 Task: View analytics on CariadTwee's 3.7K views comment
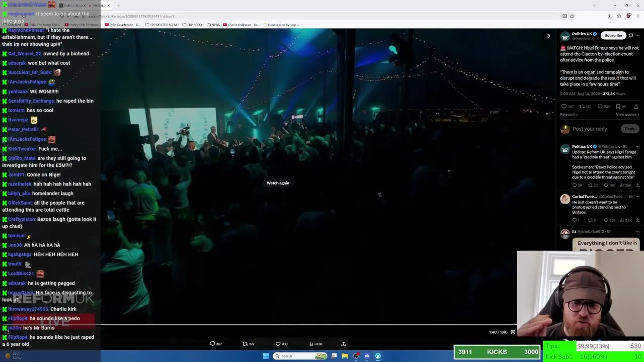coord(626,220)
